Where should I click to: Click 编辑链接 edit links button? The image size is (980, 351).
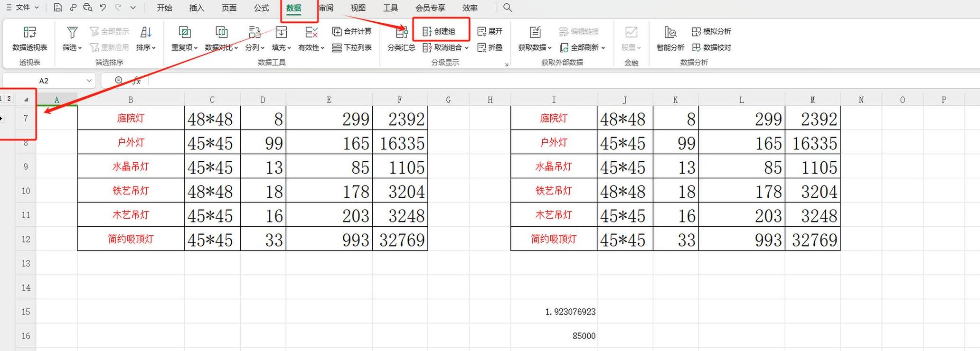[579, 31]
